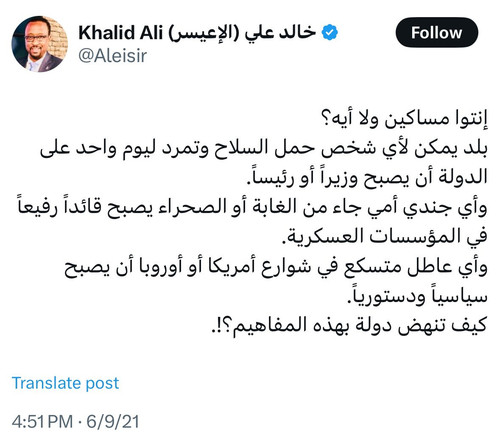Click the Follow button
This screenshot has height=438, width=500.
pyautogui.click(x=437, y=33)
